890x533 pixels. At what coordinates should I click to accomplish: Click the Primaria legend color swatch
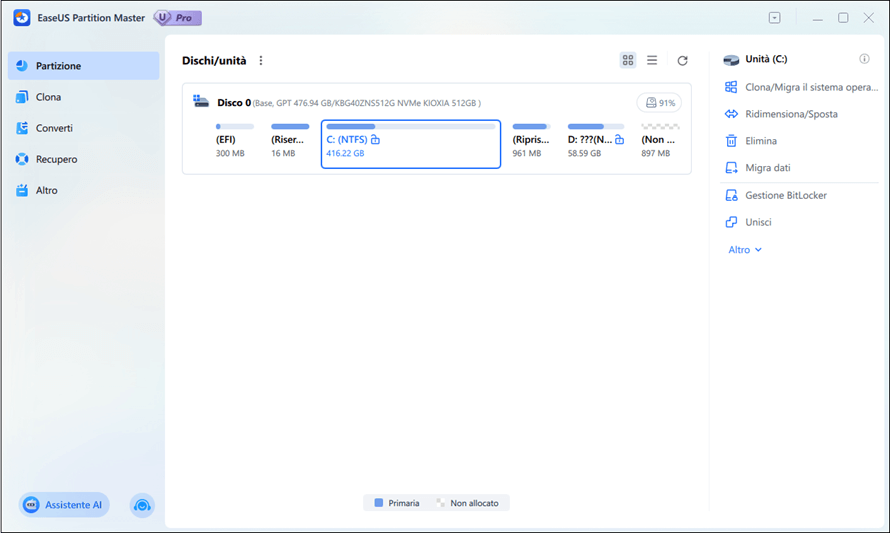(379, 503)
